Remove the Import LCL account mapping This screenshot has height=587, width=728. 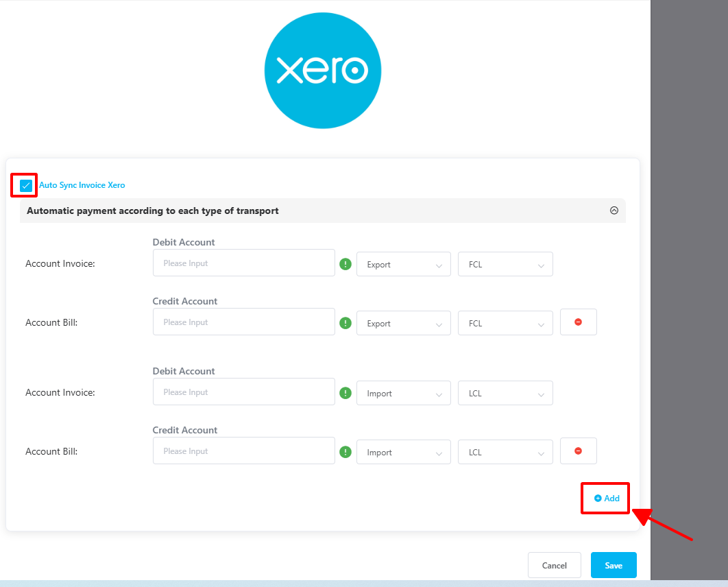pos(579,451)
